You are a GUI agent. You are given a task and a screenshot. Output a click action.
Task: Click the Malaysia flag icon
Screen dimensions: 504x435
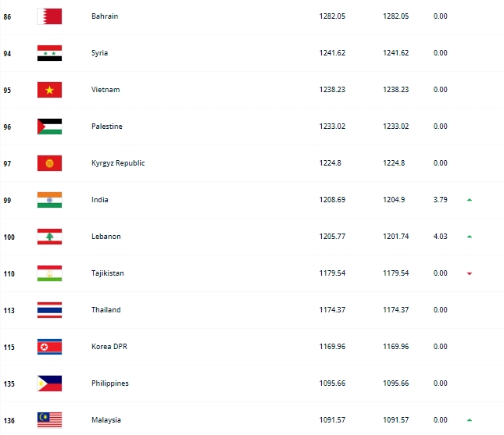[x=49, y=420]
